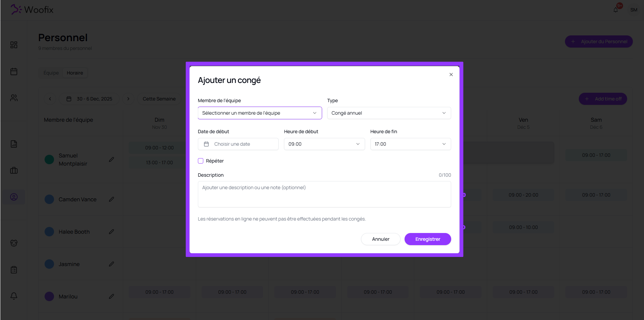The width and height of the screenshot is (644, 320).
Task: Open the Membre de l'équipe dropdown
Action: (260, 113)
